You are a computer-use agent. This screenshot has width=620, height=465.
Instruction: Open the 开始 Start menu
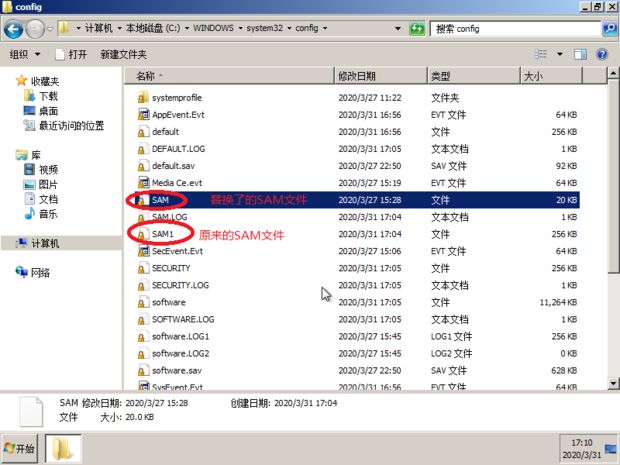point(19,448)
